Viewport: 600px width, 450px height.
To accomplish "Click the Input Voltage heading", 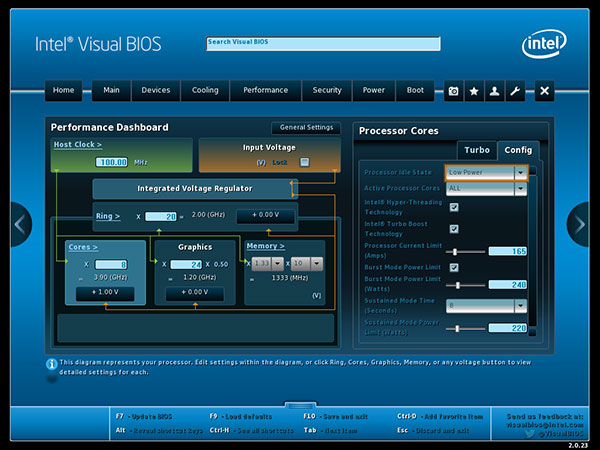I will coord(269,148).
